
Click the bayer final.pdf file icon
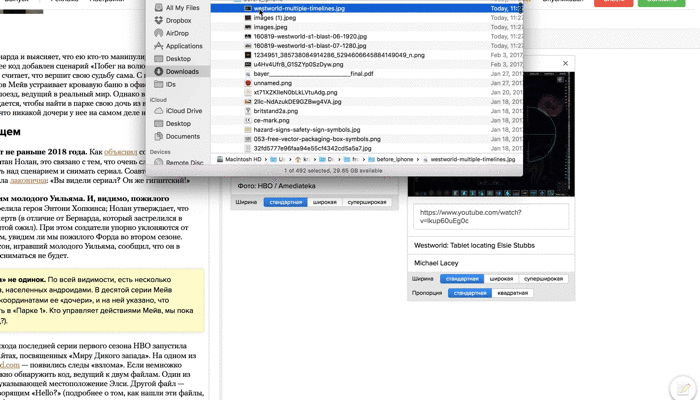pyautogui.click(x=248, y=74)
